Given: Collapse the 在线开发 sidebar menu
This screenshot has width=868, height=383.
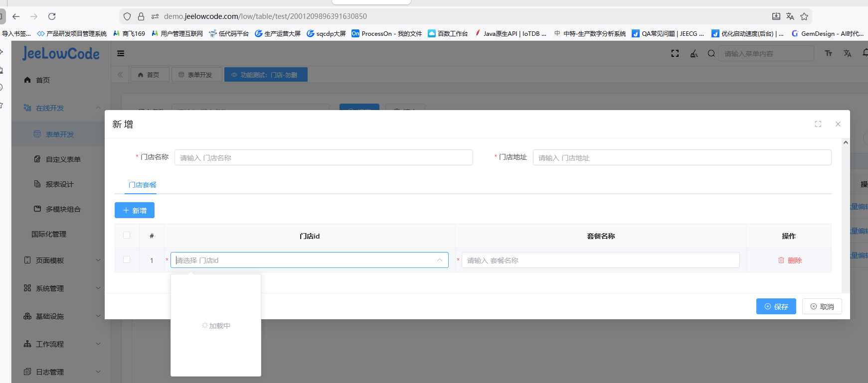Looking at the screenshot, I should click(62, 108).
